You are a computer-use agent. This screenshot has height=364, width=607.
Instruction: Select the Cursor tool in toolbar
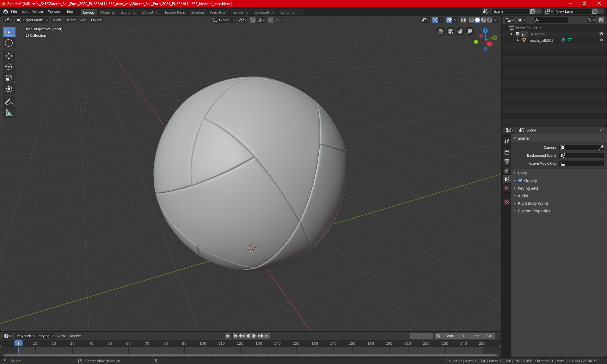pyautogui.click(x=9, y=43)
